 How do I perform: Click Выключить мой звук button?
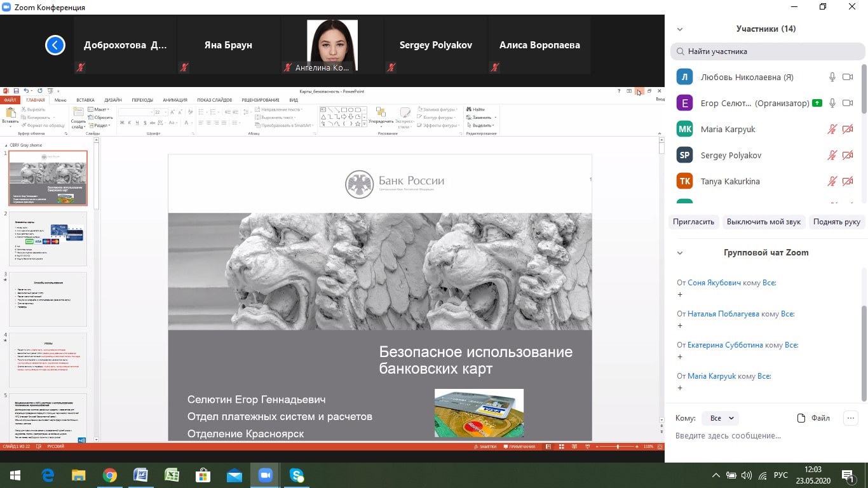coord(764,222)
